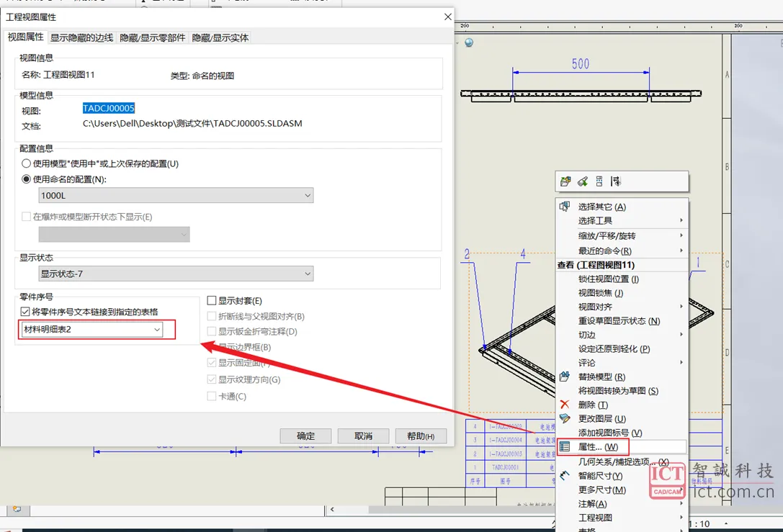The image size is (783, 532).
Task: Choose 重设草图显示状态 menu entry
Action: point(619,321)
